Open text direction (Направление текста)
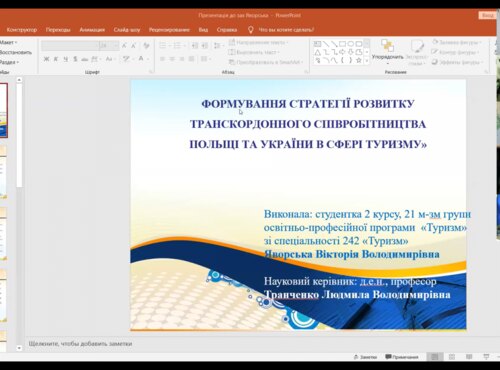Image resolution: width=500 pixels, height=370 pixels. pos(258,42)
